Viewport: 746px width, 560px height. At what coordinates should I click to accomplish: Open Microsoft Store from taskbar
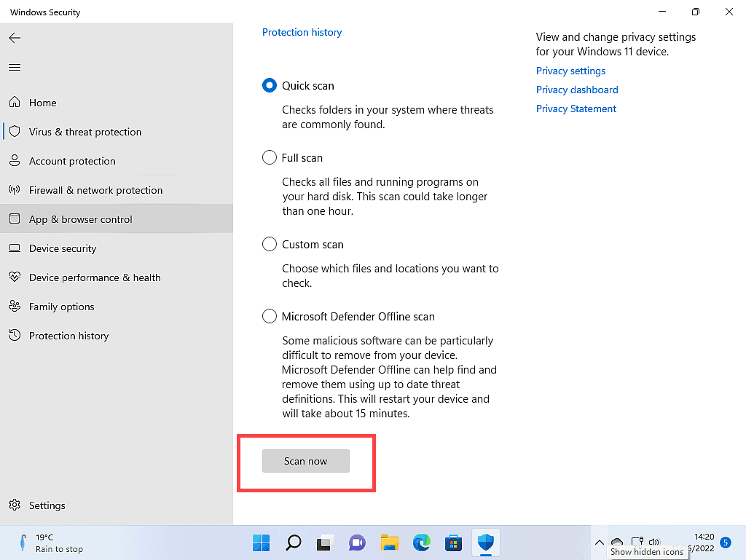(x=453, y=543)
